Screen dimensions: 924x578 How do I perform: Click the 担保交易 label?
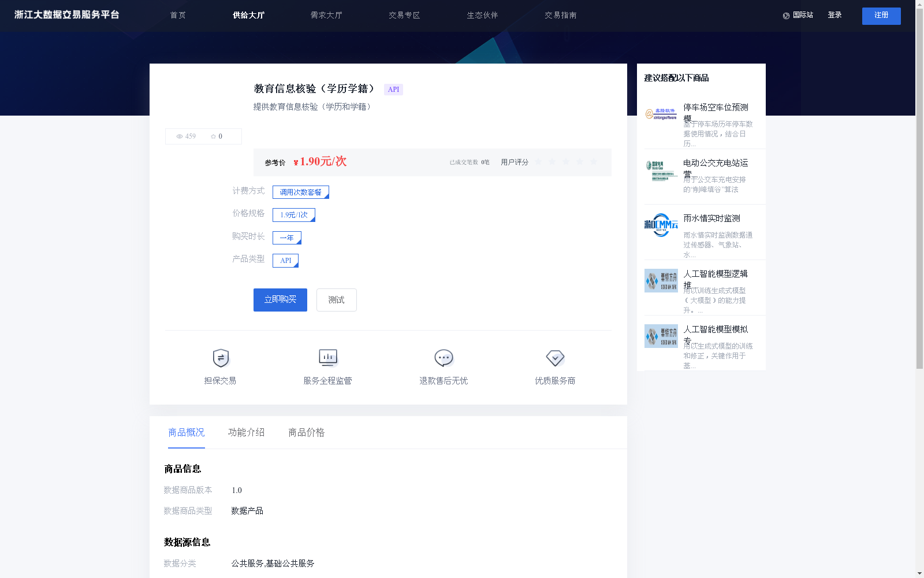220,381
